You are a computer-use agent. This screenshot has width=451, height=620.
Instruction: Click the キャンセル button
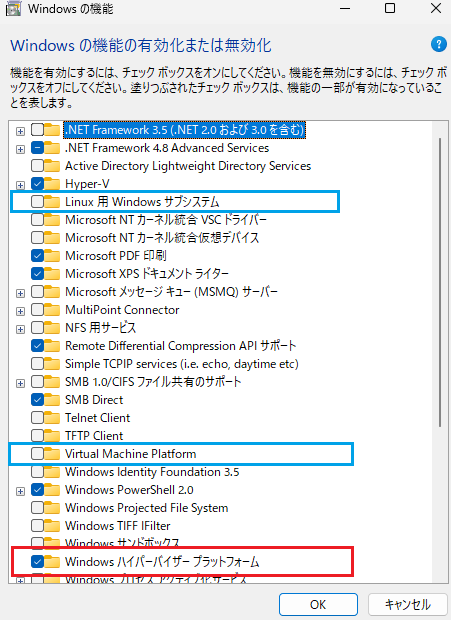(x=408, y=604)
